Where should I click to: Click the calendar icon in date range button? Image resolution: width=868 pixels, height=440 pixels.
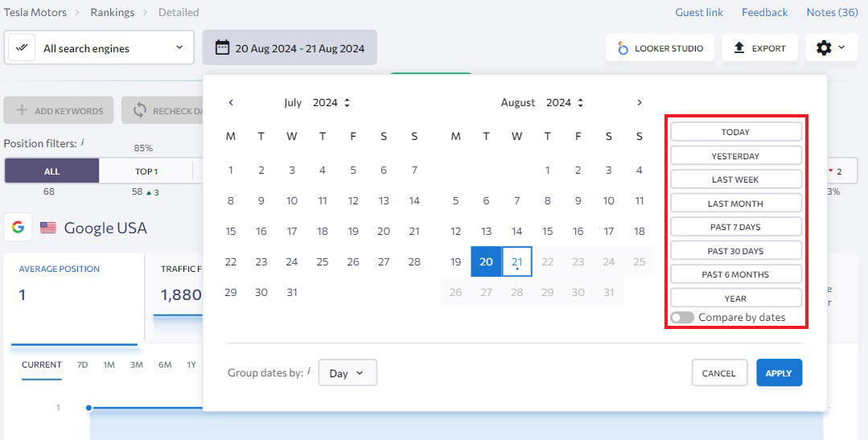tap(222, 47)
